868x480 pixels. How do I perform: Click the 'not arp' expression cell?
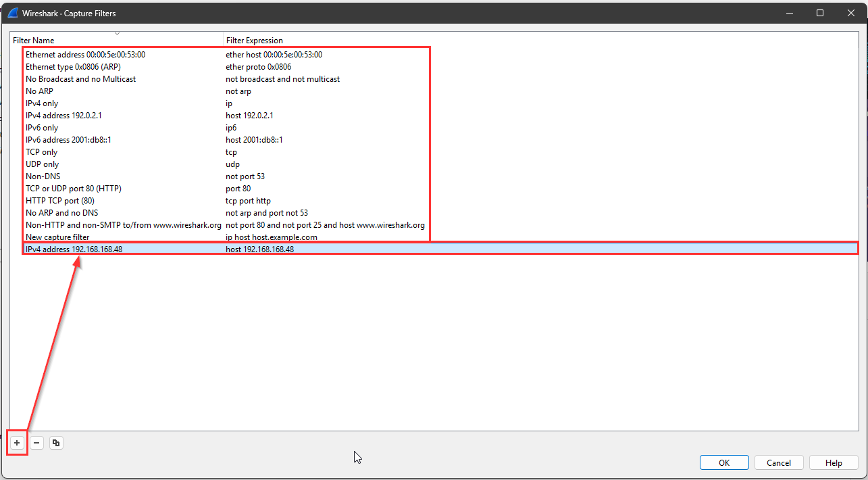[238, 91]
